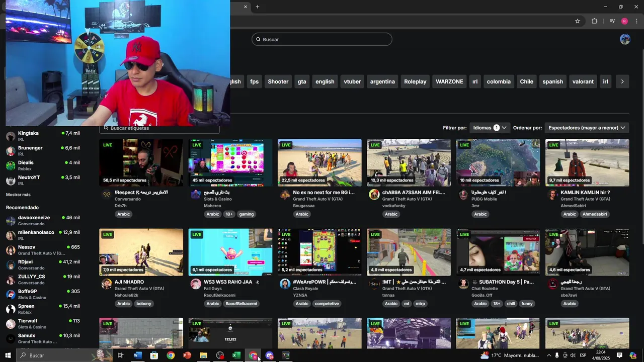Open KAMLIN KAMLIN hir stream title
The width and height of the screenshot is (644, 362).
pos(585,193)
